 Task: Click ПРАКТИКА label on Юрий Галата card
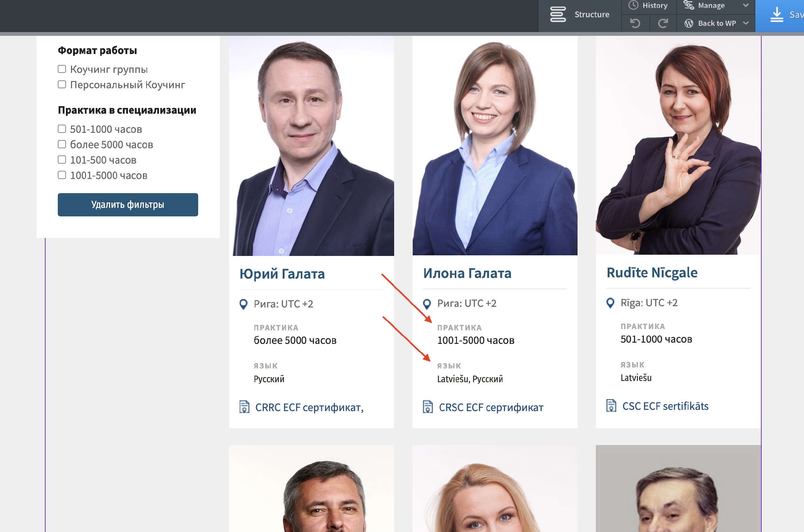(276, 328)
